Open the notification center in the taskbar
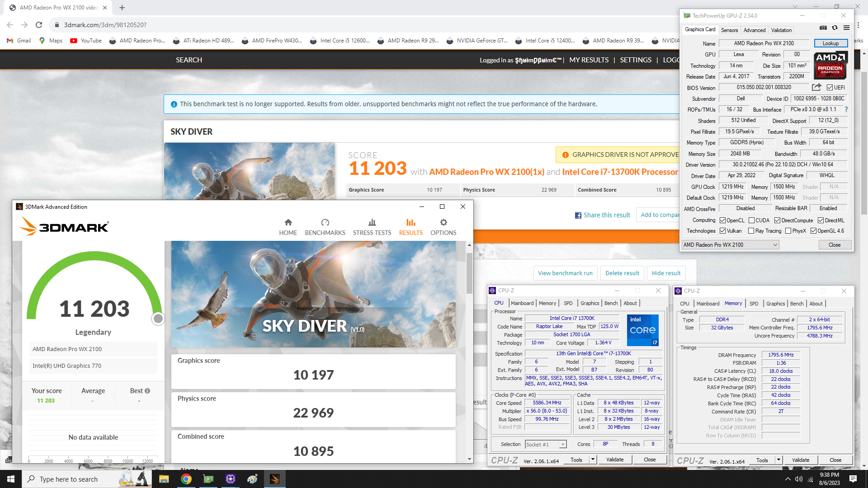Screen dimensions: 868x488 853,479
